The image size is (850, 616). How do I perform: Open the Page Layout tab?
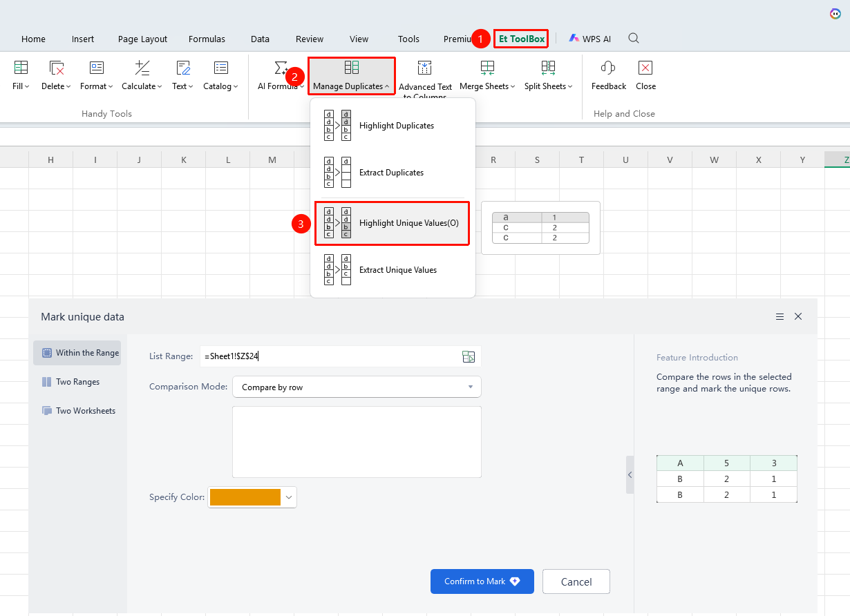[142, 39]
